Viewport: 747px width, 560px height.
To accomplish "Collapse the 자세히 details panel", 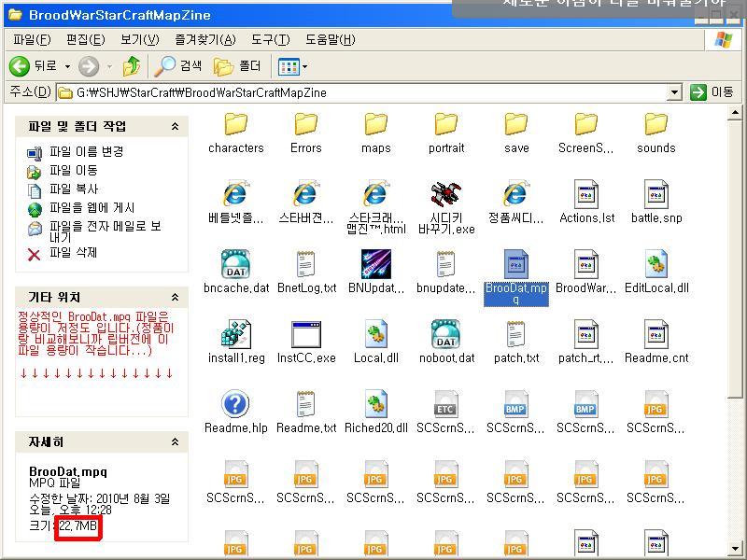I will (175, 442).
